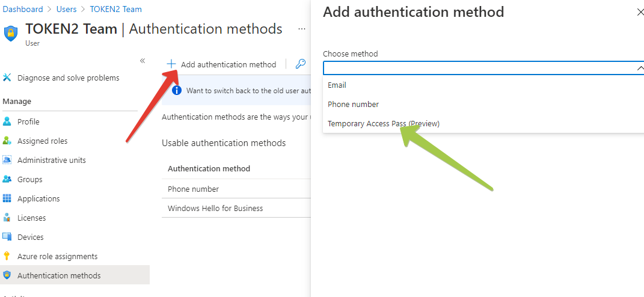Screen dimensions: 644x297
Task: Select the Phone number table row
Action: point(236,189)
